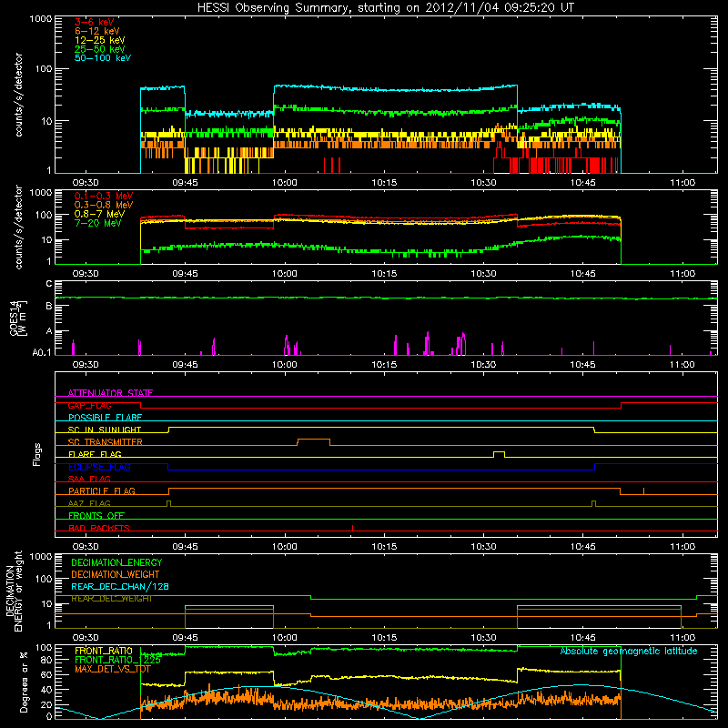Image resolution: width=728 pixels, height=728 pixels.
Task: Click the 7-20 MeV legend label
Action: (x=98, y=223)
